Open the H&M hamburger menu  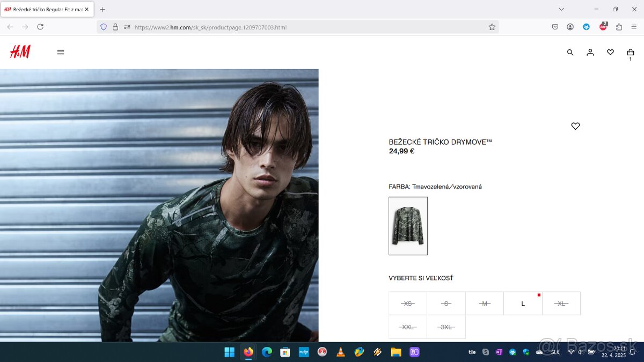pyautogui.click(x=61, y=53)
